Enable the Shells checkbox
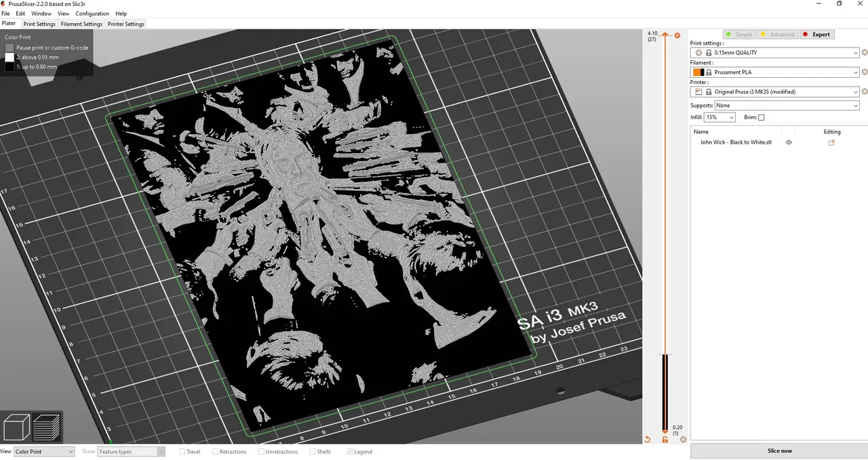The height and width of the screenshot is (460, 868). click(x=313, y=452)
